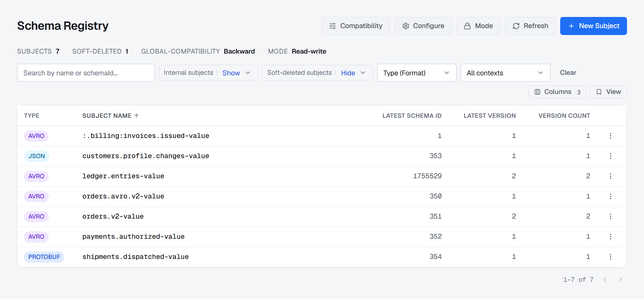Click the SOFT-DELETED count stat

100,51
